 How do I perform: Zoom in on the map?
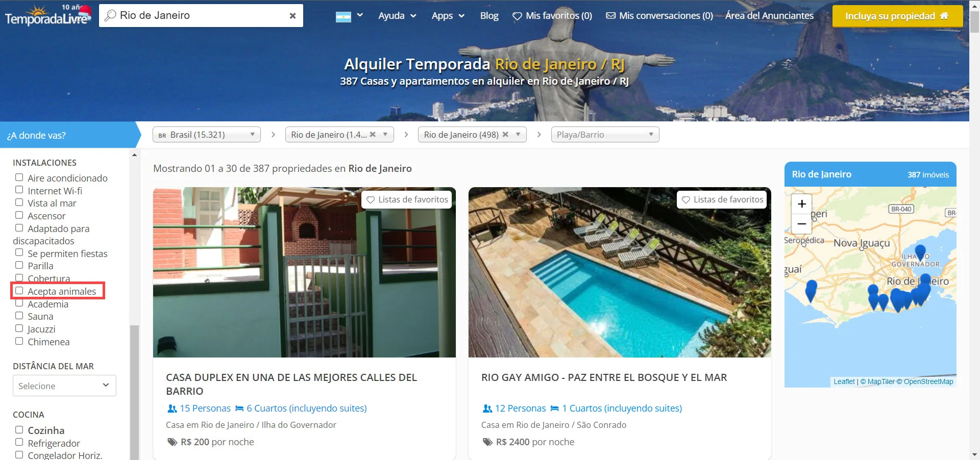802,204
